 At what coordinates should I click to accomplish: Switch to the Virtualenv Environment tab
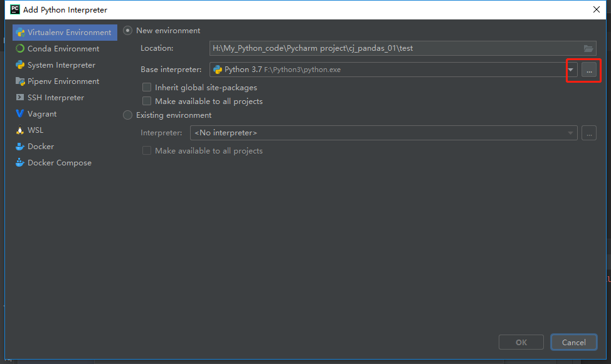point(65,32)
